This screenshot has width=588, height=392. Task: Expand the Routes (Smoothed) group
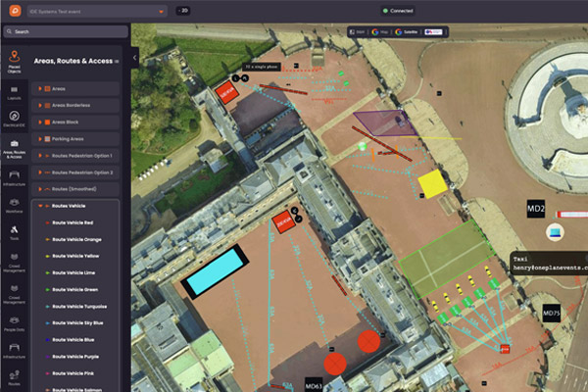click(x=40, y=189)
